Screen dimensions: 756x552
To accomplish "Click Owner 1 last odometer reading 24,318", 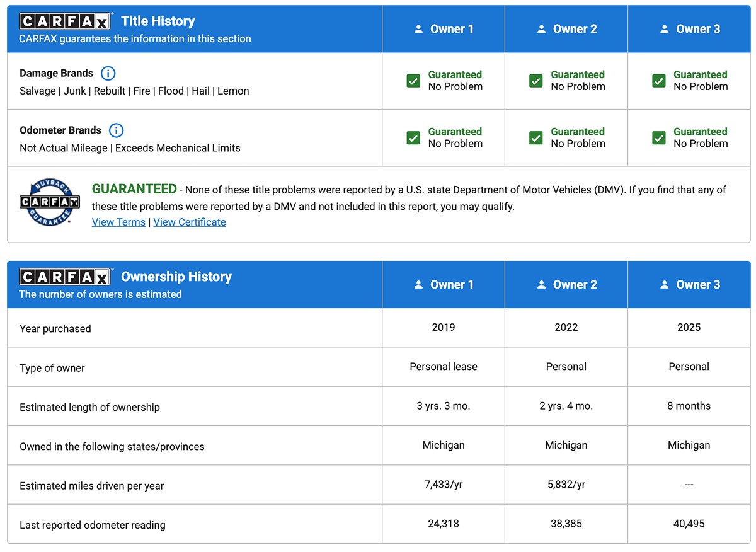I will coord(444,524).
